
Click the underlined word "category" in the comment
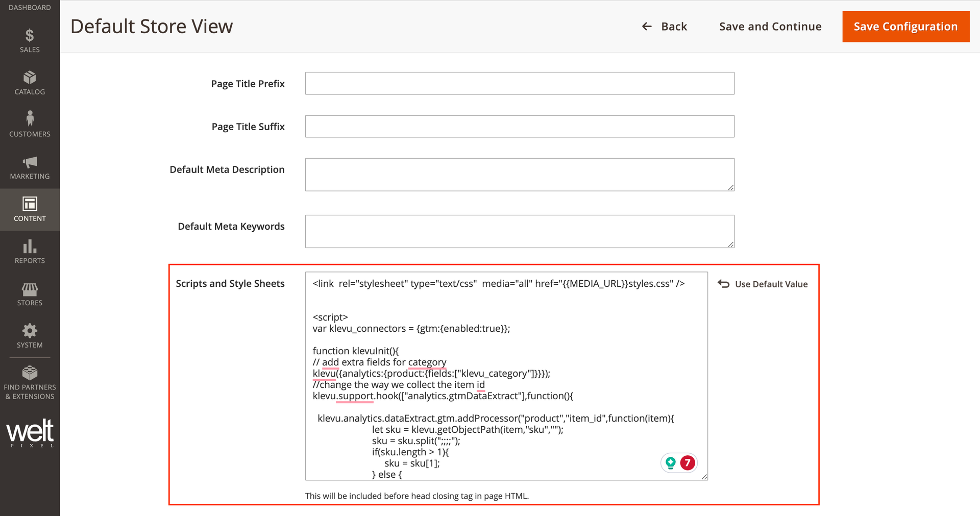coord(427,362)
